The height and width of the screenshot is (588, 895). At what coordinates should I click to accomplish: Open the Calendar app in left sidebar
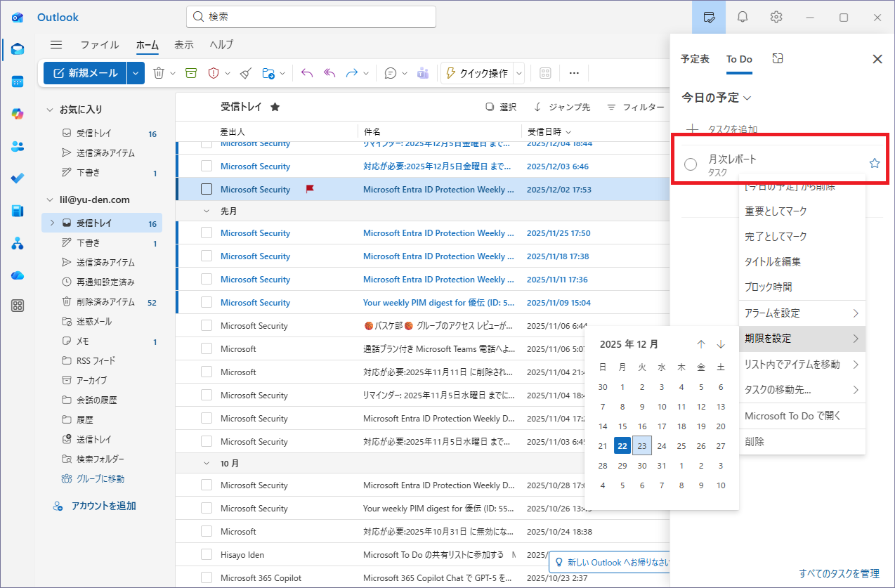18,81
